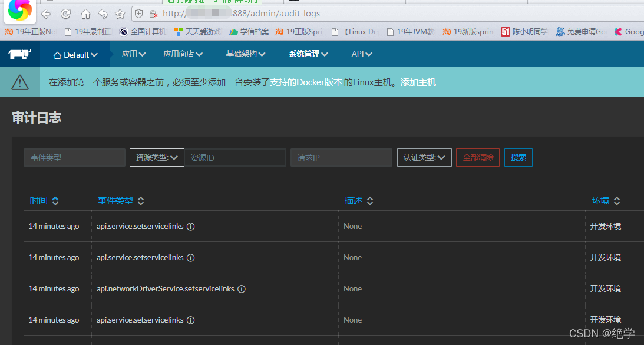644x345 pixels.
Task: Click inside the 请求IP input field
Action: point(341,157)
